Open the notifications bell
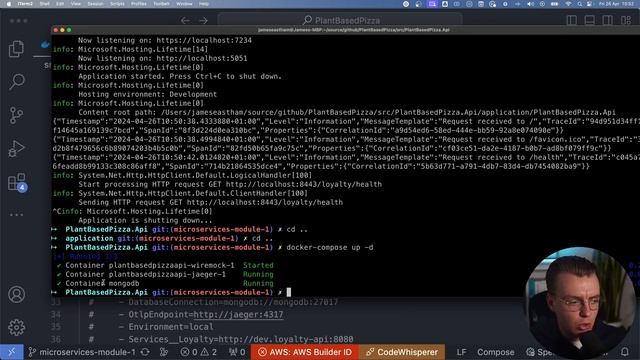The width and height of the screenshot is (640, 360). (624, 352)
